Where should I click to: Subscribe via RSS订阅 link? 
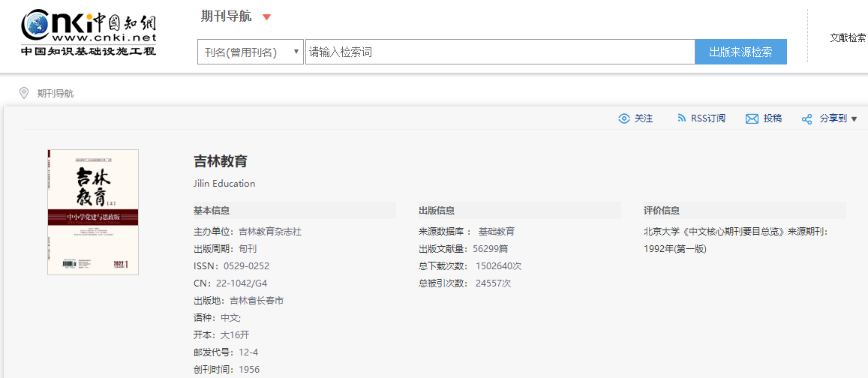(708, 118)
